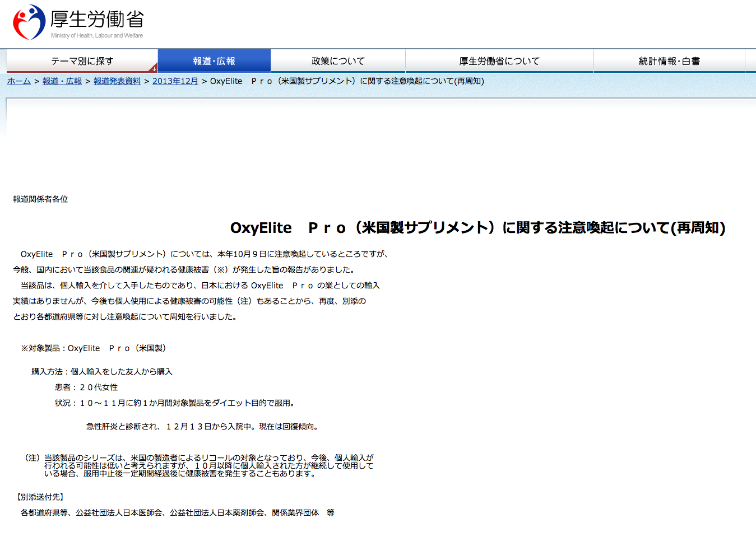Click the line about 健康被害（※）が発生

183,270
